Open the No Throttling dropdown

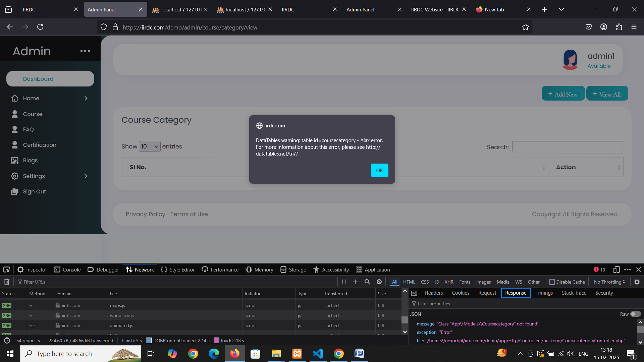pyautogui.click(x=609, y=282)
